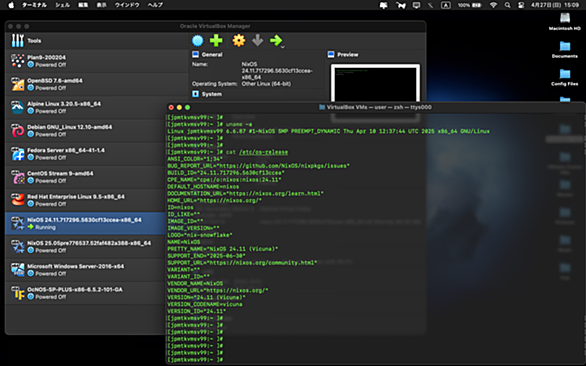Open the 編集 menu
Viewport: 586px width, 366px height.
tap(83, 5)
